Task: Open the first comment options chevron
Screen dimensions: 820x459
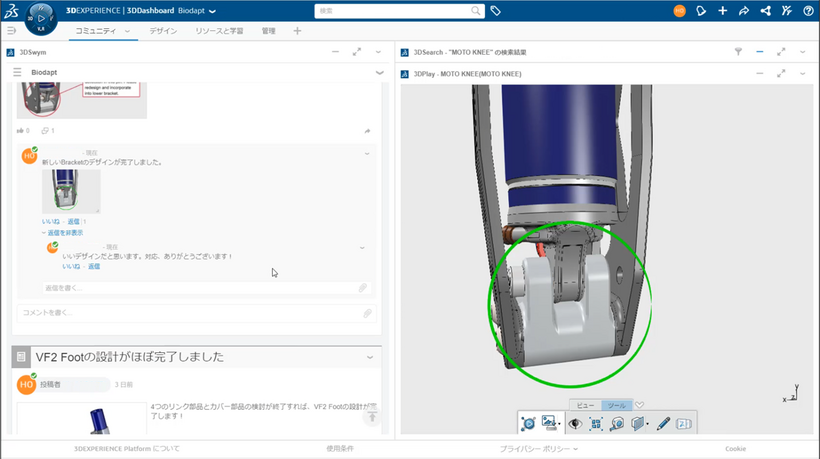Action: click(367, 154)
